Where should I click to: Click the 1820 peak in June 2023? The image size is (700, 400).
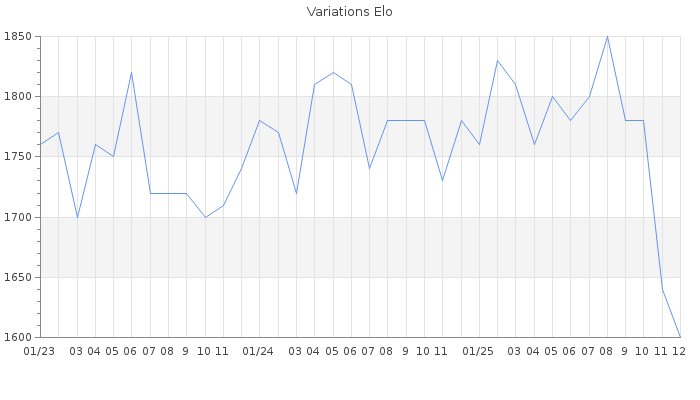(131, 73)
